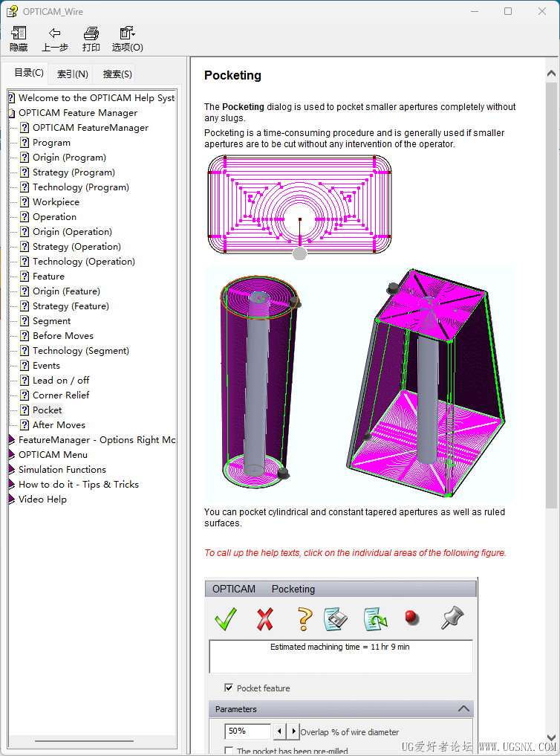Expand the Video Help book

click(x=12, y=500)
